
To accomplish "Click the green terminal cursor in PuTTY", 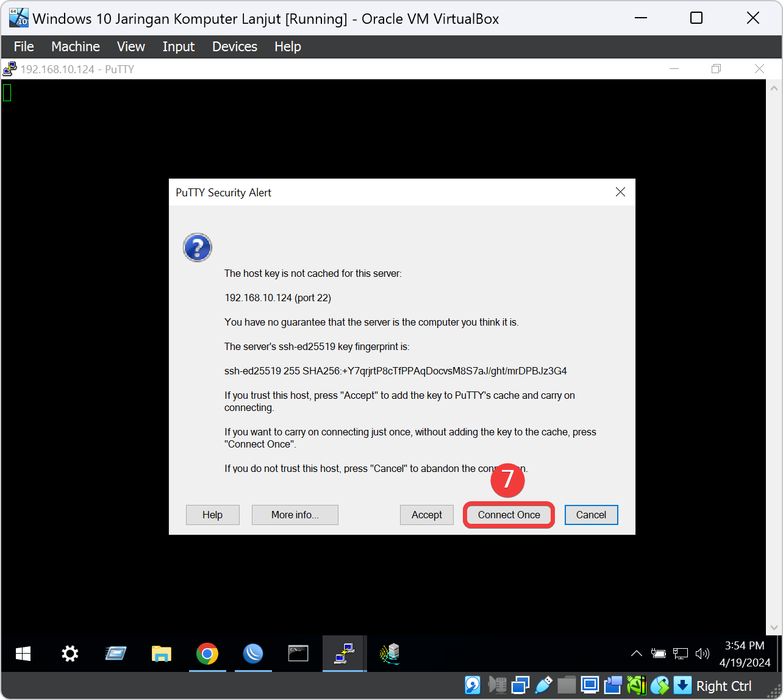I will tap(7, 92).
